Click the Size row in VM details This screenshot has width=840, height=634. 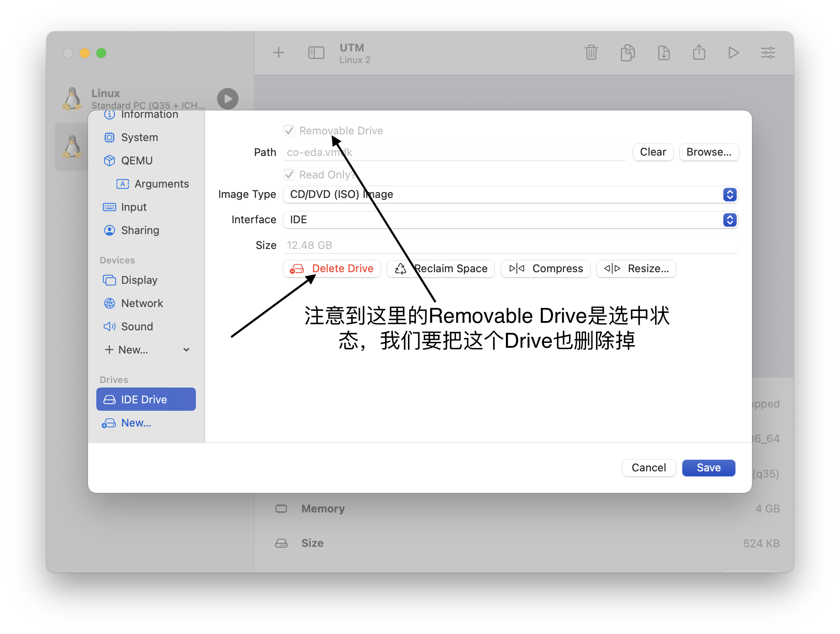coord(527,543)
